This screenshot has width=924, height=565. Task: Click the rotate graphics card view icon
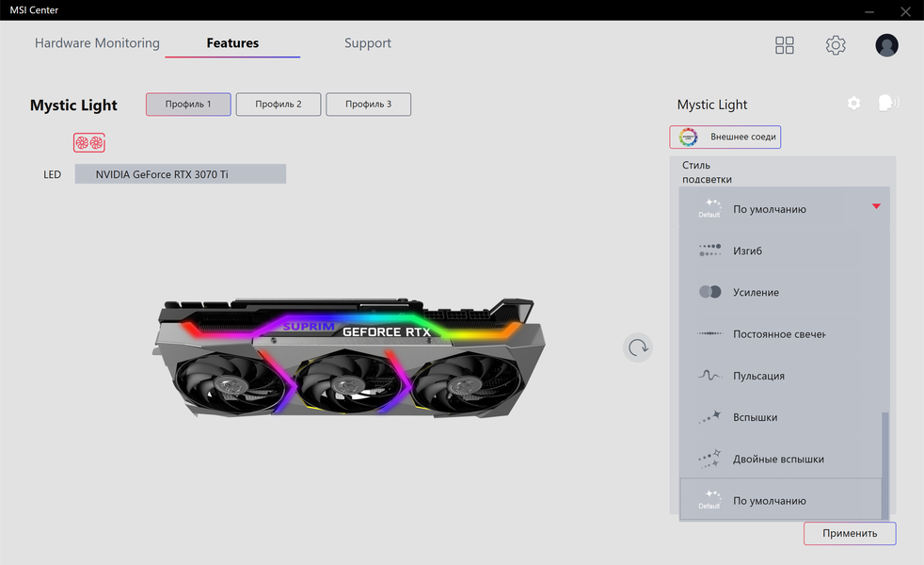638,348
